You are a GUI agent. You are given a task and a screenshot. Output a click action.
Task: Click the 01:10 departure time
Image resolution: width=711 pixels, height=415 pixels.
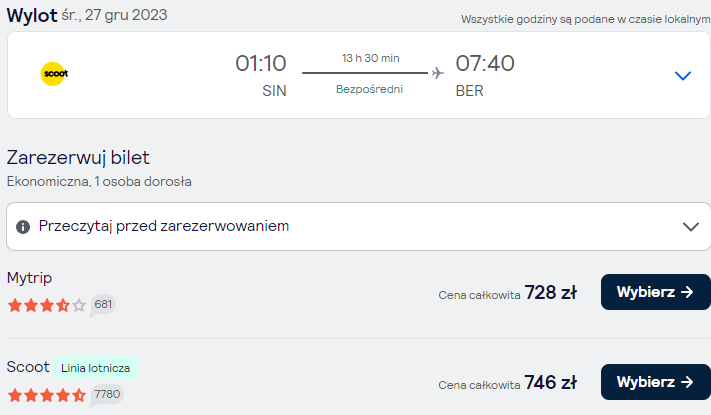click(261, 63)
